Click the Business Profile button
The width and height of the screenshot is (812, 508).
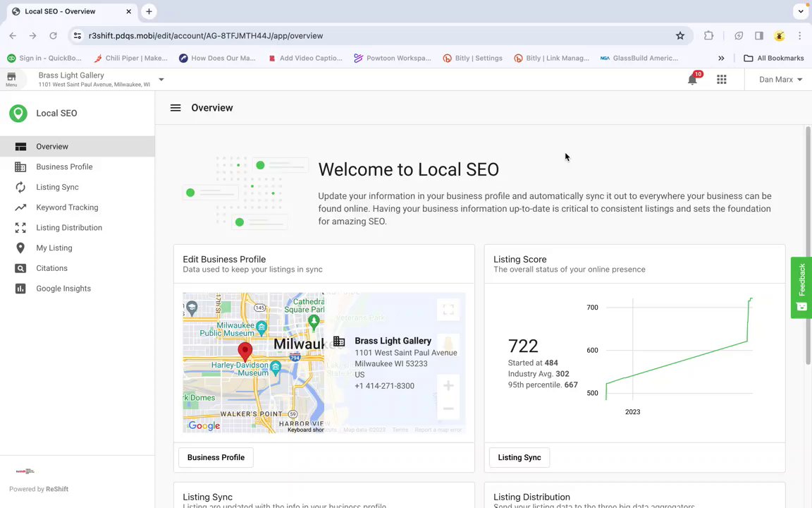(x=216, y=457)
